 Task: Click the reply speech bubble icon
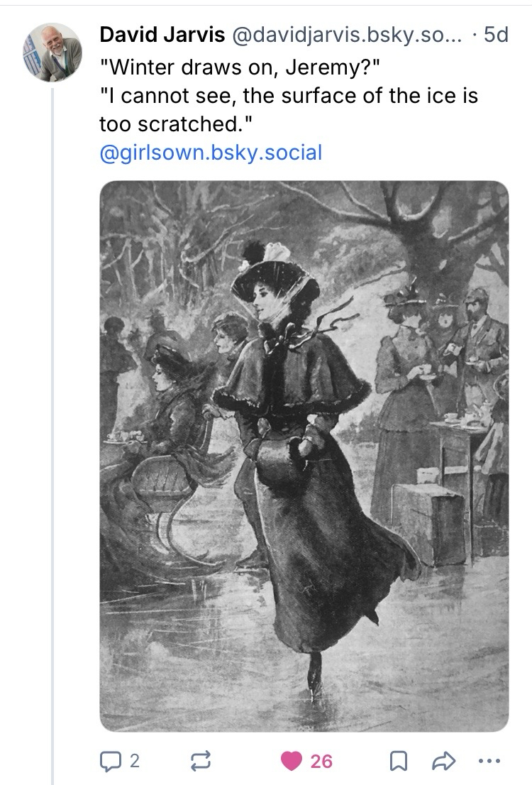(111, 761)
